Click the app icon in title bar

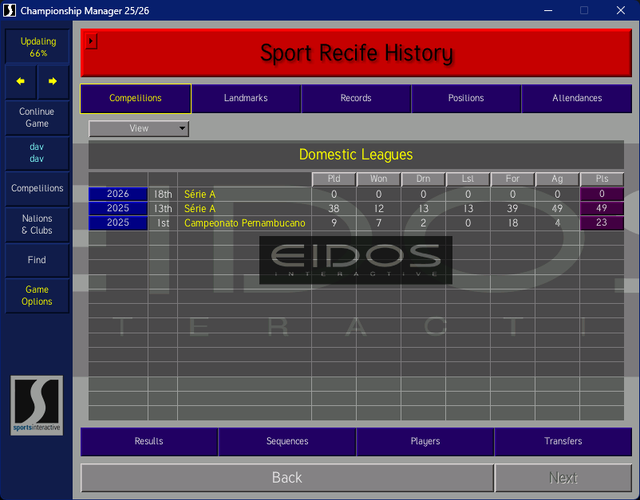pos(9,10)
